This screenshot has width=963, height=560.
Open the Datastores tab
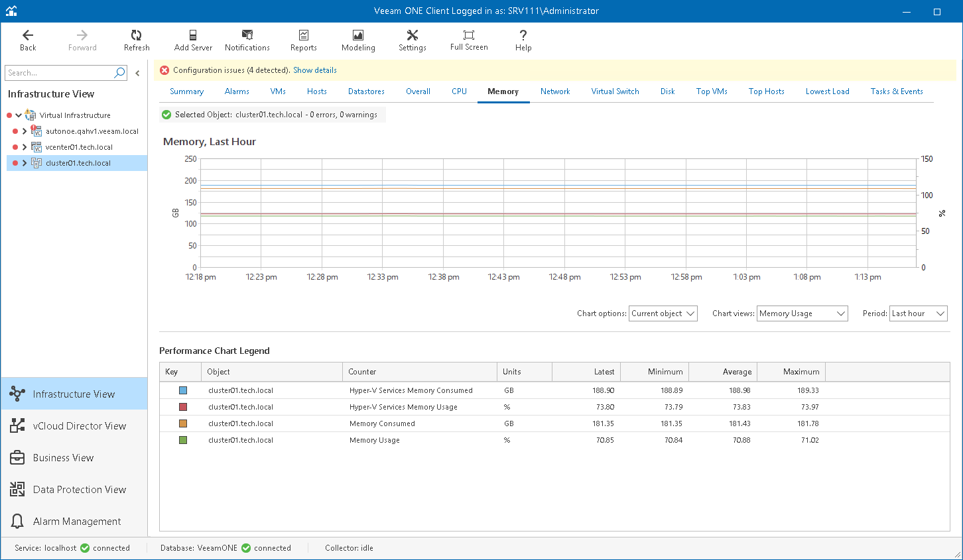click(366, 91)
